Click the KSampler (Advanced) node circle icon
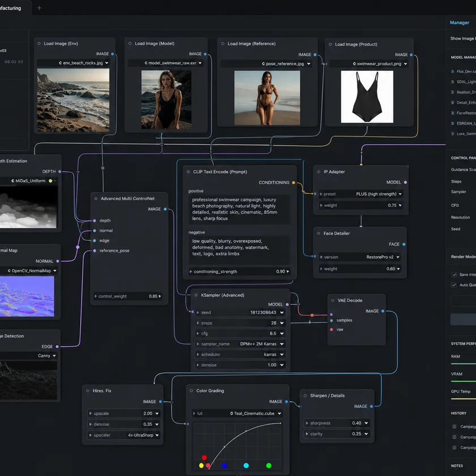Image resolution: width=476 pixels, height=476 pixels. click(196, 295)
